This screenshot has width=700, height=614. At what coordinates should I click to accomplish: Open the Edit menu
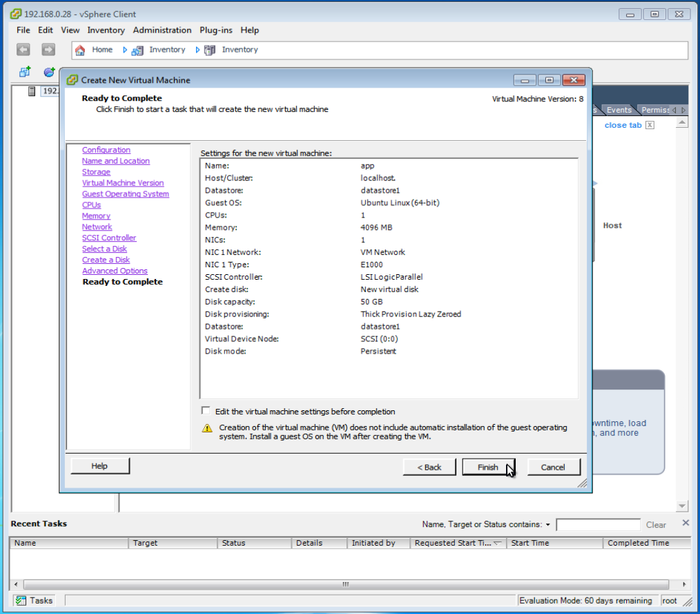45,30
